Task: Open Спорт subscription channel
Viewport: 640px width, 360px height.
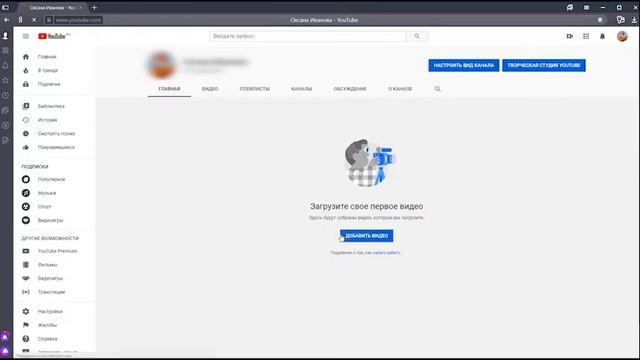Action: [55, 207]
